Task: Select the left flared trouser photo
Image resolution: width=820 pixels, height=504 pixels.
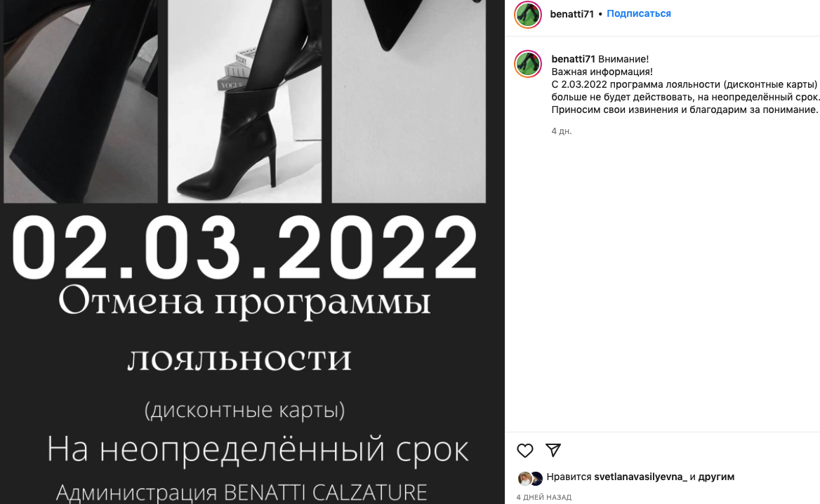Action: click(81, 101)
